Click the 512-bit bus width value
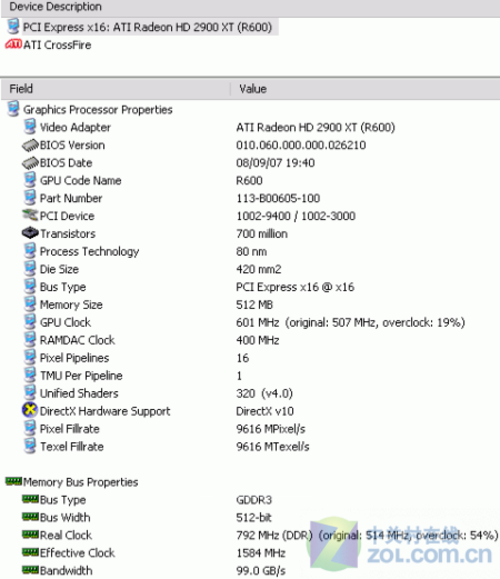 254,517
